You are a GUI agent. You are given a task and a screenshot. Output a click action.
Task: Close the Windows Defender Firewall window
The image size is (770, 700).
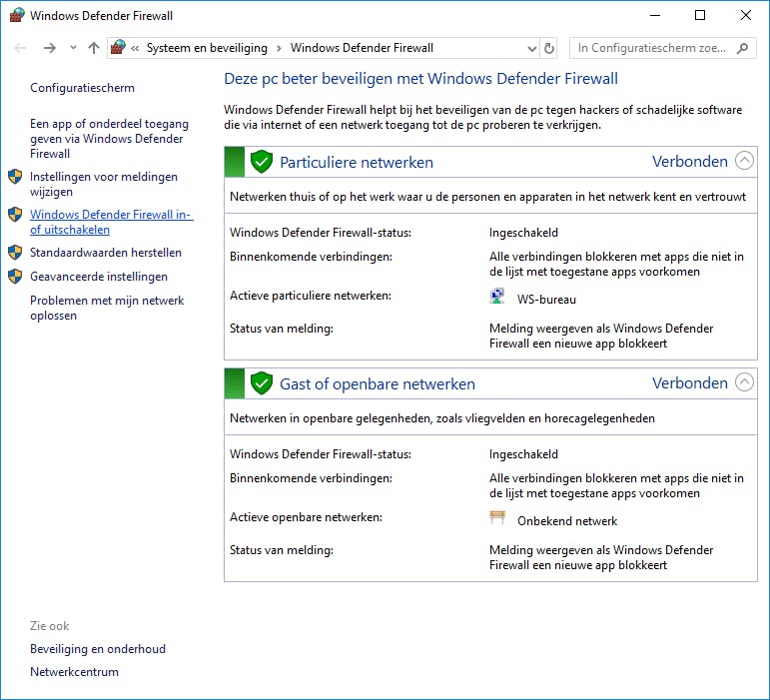tap(746, 15)
